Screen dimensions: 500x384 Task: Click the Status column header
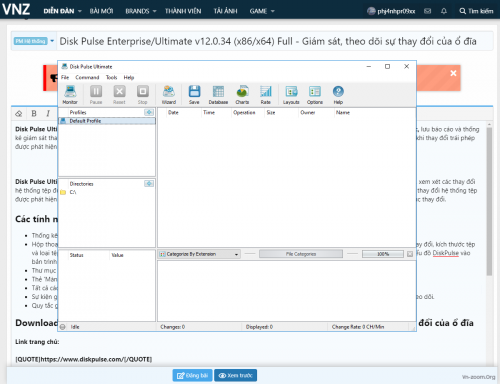(76, 255)
